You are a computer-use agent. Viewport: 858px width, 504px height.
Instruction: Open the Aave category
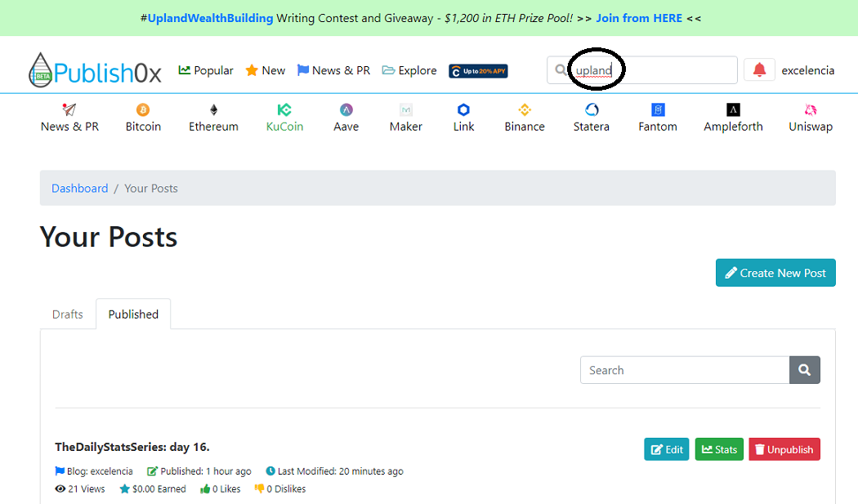tap(346, 118)
